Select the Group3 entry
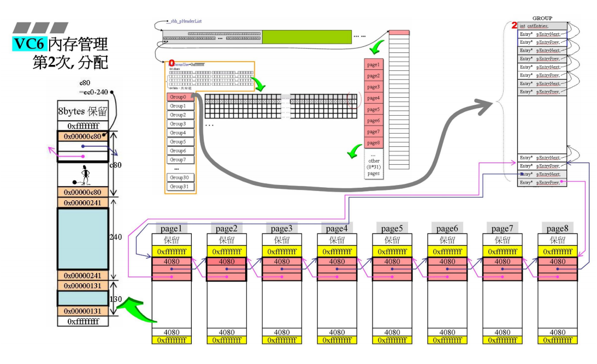Viewport: 597px width, 364px height. [180, 124]
